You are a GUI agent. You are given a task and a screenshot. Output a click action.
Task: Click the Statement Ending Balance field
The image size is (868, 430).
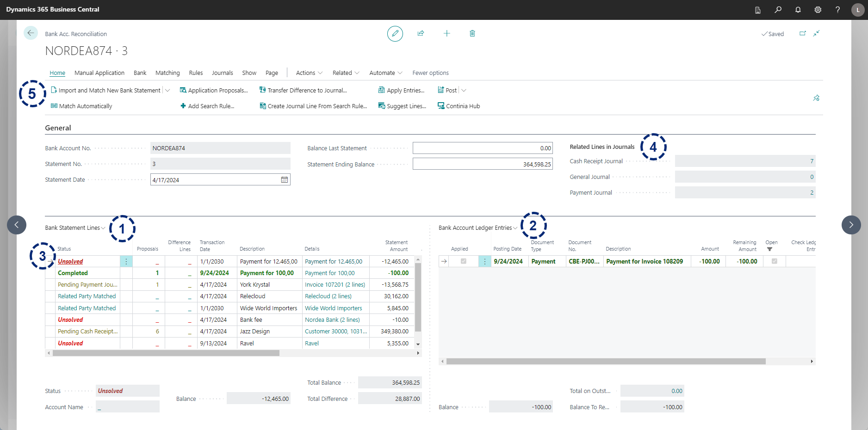coord(483,164)
